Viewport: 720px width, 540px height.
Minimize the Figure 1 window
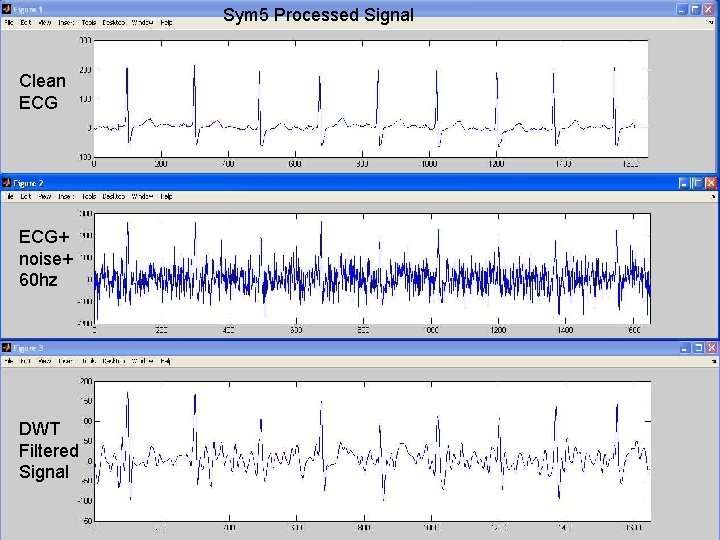tap(682, 10)
